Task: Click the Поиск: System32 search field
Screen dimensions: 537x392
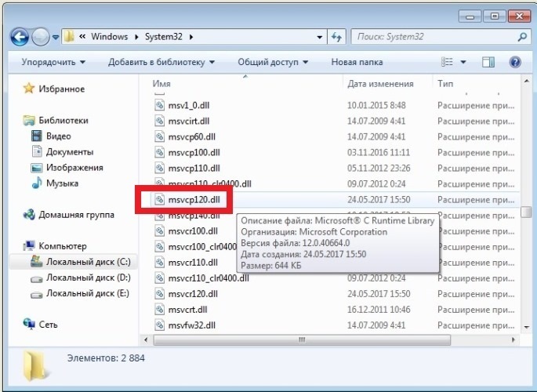Action: tap(431, 37)
